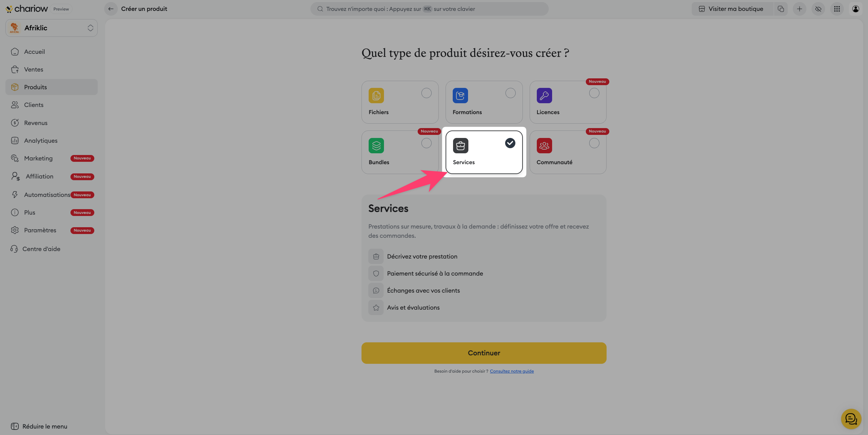Select the Communauté radio button
This screenshot has width=868, height=435.
click(594, 143)
